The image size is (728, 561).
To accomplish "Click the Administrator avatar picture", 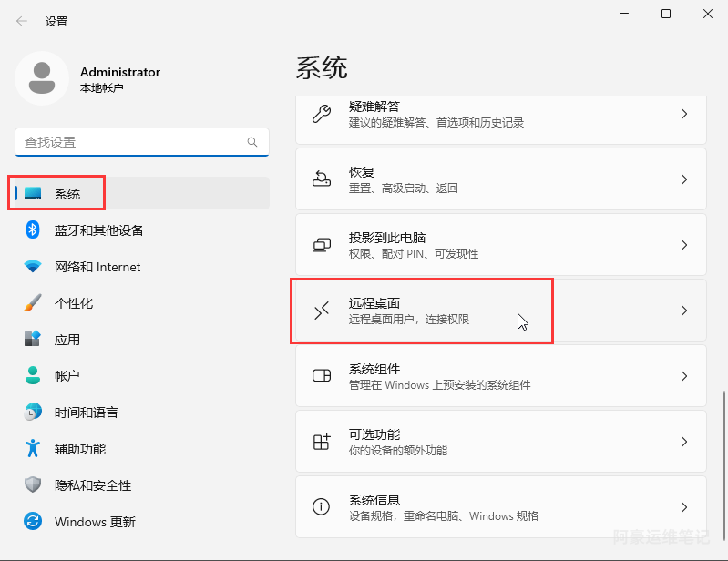I will click(x=42, y=78).
